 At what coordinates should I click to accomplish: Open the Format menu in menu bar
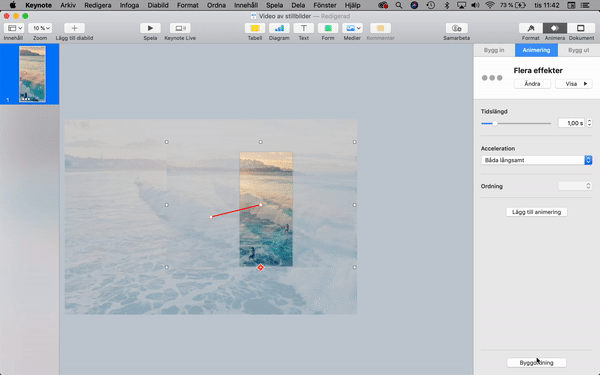[x=188, y=5]
